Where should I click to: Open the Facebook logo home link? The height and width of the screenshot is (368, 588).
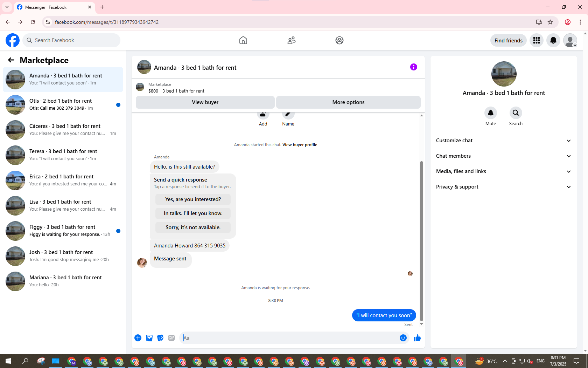(13, 40)
